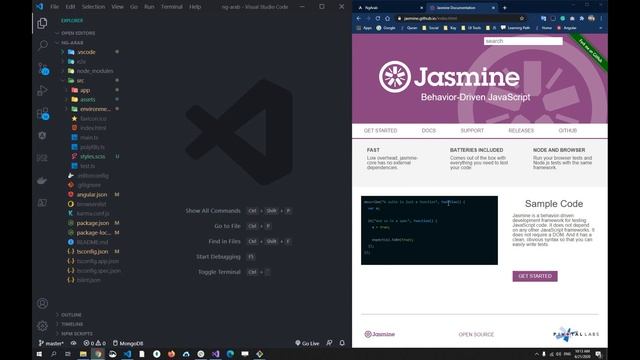The height and width of the screenshot is (360, 640).
Task: Click the feedback icon next to Go Live
Action: tap(329, 343)
